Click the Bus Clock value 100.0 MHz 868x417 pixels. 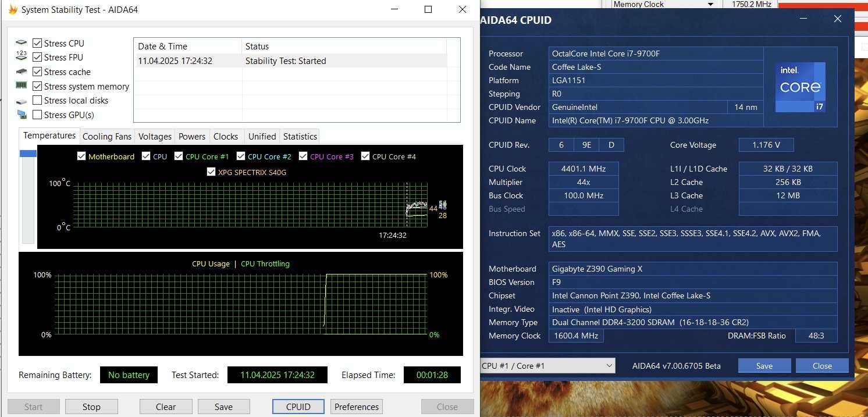[x=584, y=195]
